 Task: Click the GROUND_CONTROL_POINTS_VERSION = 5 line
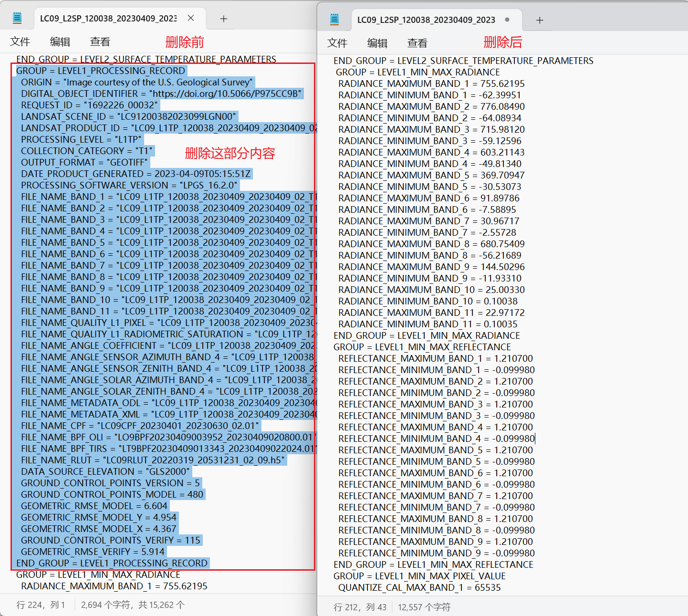(111, 483)
